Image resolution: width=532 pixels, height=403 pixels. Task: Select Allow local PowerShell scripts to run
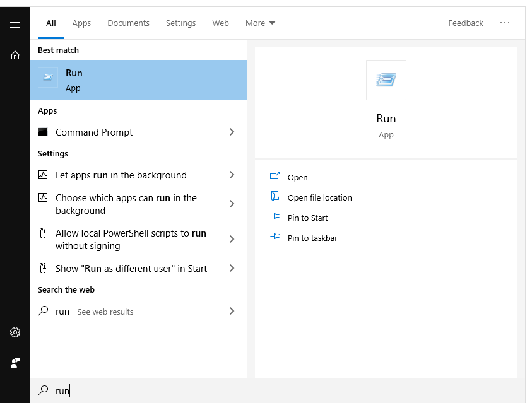pos(139,239)
